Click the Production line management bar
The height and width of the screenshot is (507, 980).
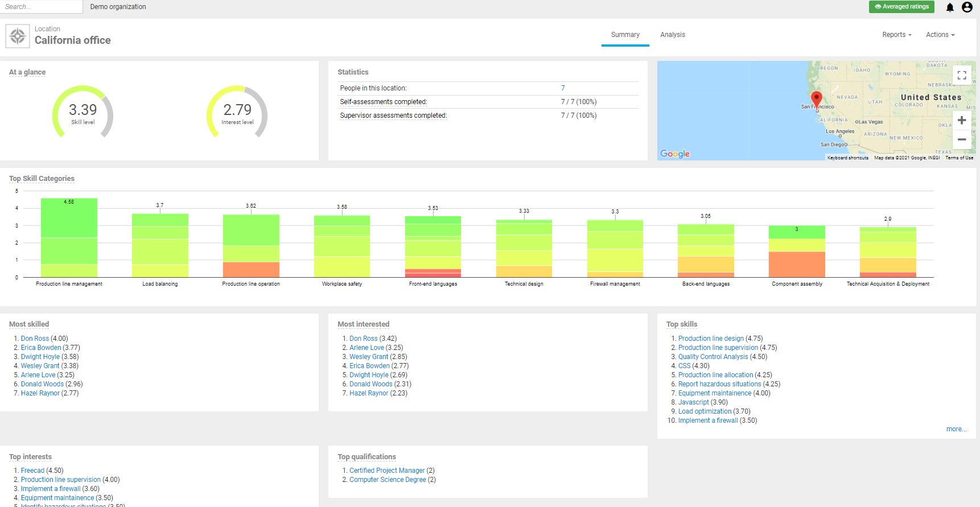coord(69,239)
